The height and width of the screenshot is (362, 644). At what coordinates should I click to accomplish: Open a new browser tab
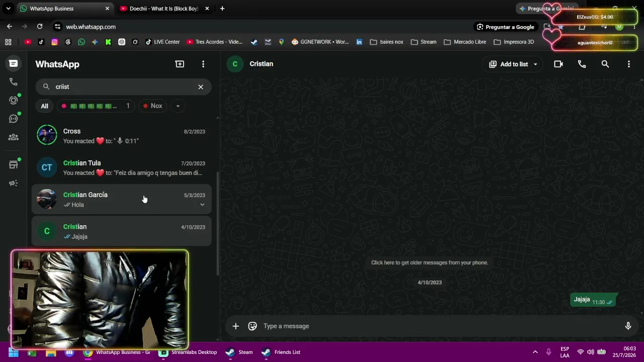[222, 9]
